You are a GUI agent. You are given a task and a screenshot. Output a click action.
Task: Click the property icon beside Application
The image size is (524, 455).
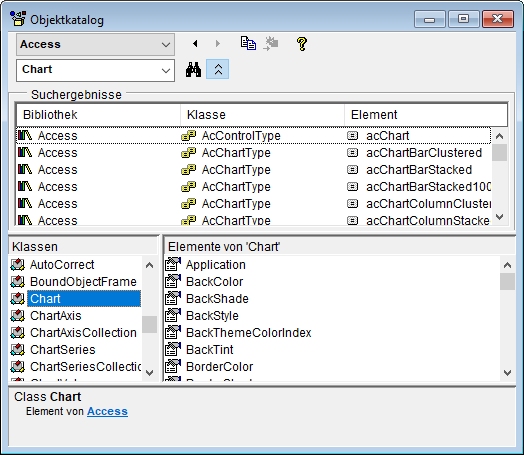click(x=173, y=264)
